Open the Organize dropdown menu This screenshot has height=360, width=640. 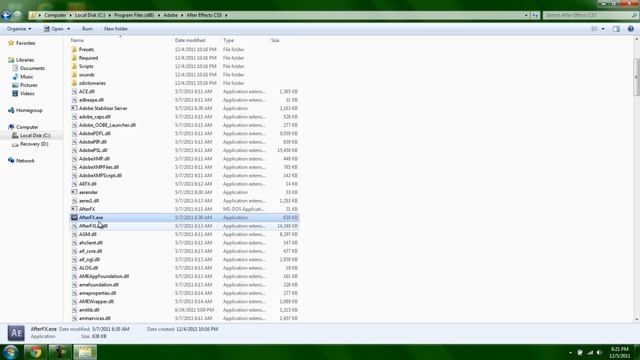[x=19, y=29]
